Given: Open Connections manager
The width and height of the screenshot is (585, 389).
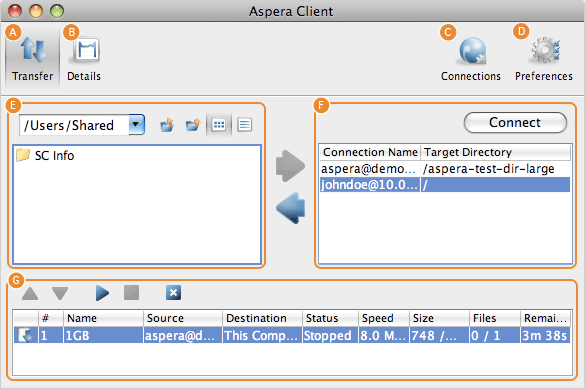Looking at the screenshot, I should [471, 59].
